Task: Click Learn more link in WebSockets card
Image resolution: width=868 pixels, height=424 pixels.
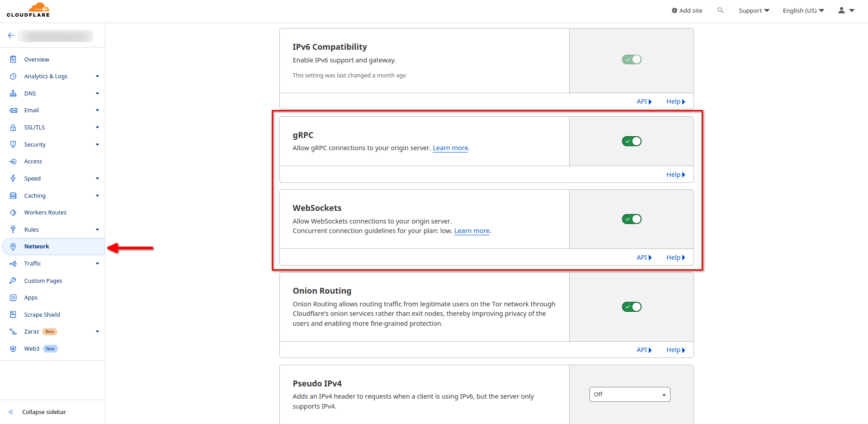Action: 472,231
